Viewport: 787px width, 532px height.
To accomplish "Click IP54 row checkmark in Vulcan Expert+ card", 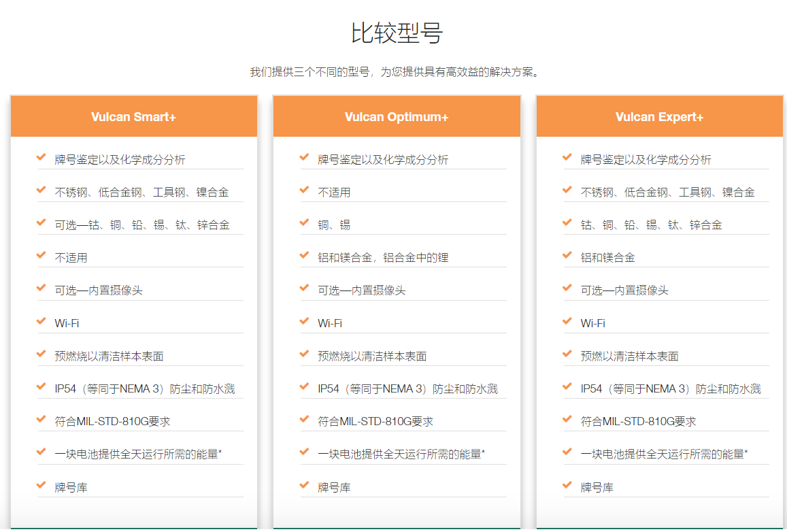I will coord(567,387).
